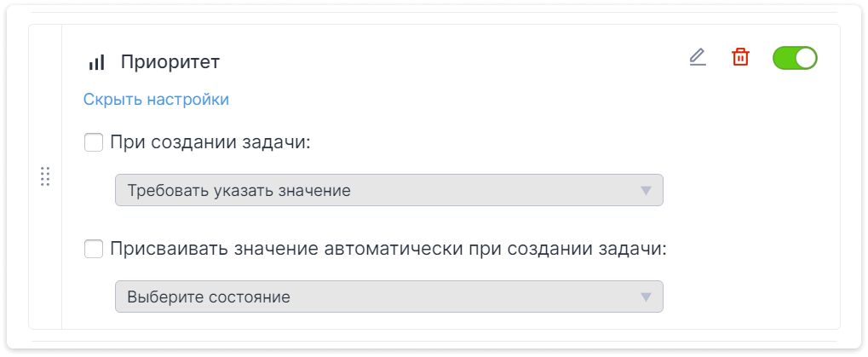Delete the Приоритет field with the trash icon
Viewport: 868px width, 357px height.
pos(740,58)
